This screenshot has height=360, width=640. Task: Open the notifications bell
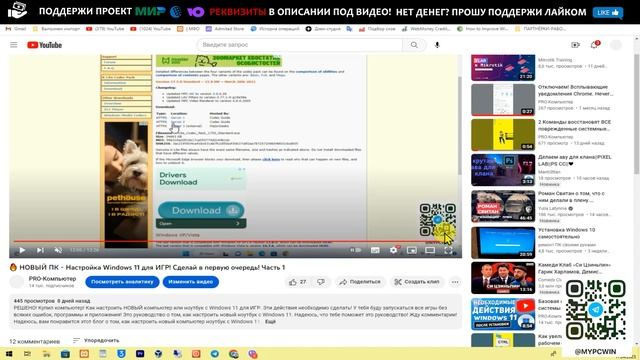pyautogui.click(x=595, y=44)
